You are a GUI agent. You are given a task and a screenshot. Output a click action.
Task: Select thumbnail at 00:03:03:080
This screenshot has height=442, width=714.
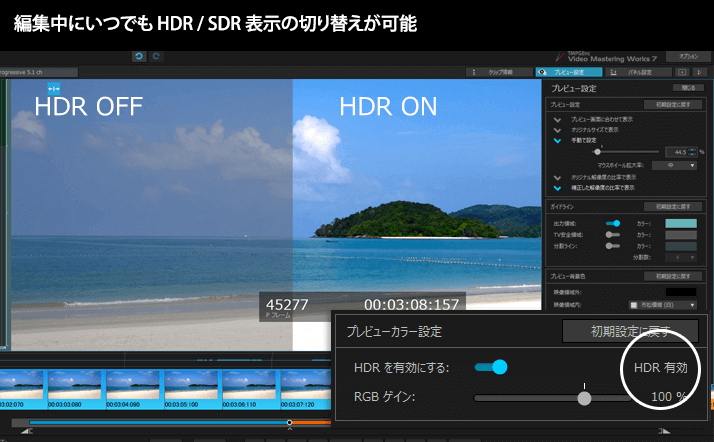[76, 389]
